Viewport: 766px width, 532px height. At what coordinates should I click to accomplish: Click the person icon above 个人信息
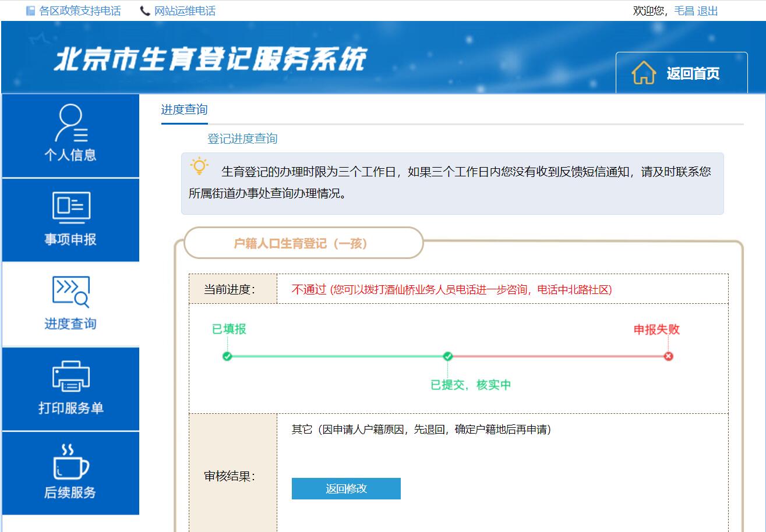(71, 123)
